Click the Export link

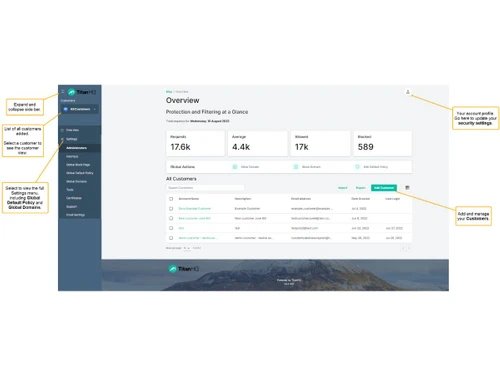point(361,188)
